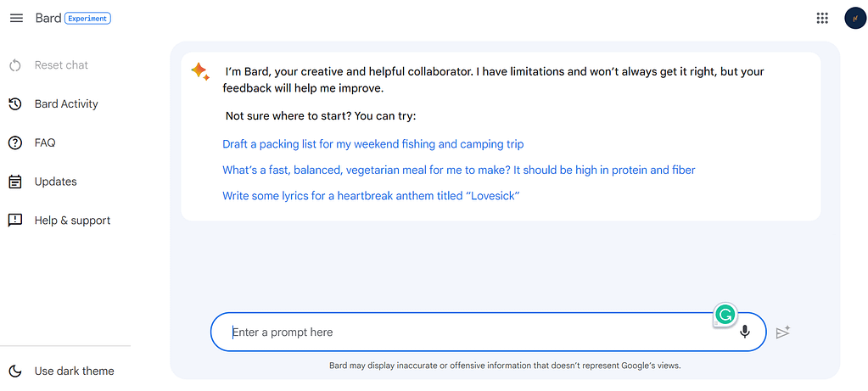This screenshot has width=868, height=391.
Task: Click the FAQ question mark icon
Action: [x=15, y=142]
